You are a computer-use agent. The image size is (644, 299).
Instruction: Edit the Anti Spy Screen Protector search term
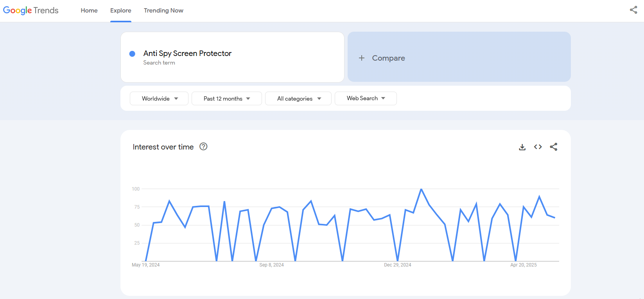coord(187,53)
